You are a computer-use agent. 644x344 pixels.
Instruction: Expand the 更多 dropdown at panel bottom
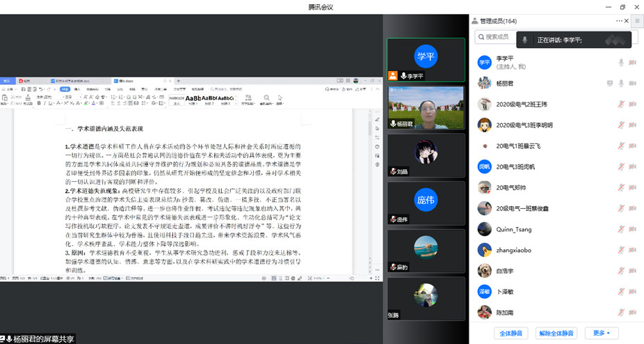[x=601, y=334]
